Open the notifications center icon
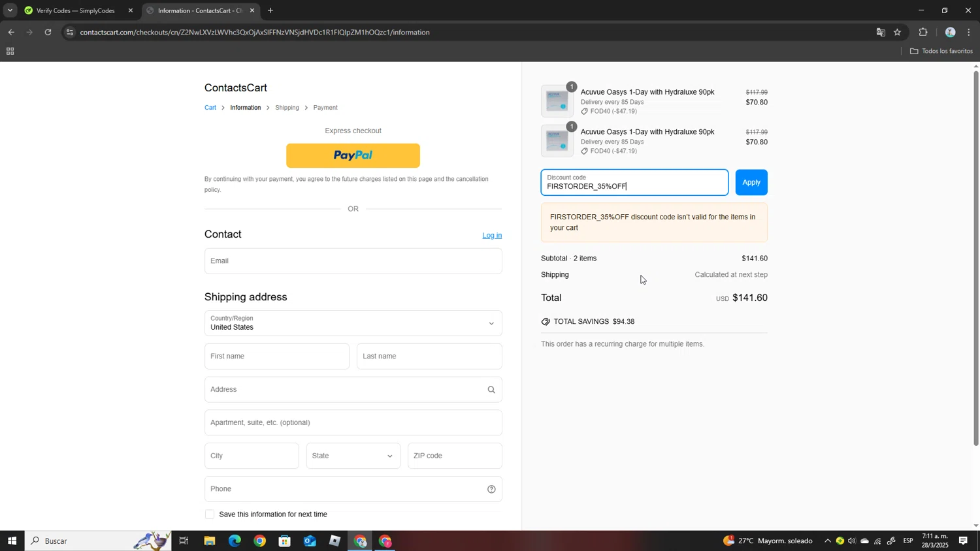 click(x=963, y=541)
